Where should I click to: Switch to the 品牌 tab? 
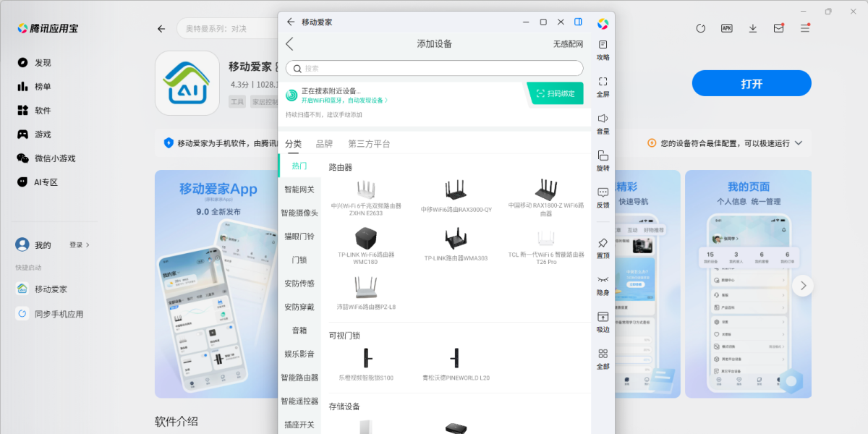324,144
